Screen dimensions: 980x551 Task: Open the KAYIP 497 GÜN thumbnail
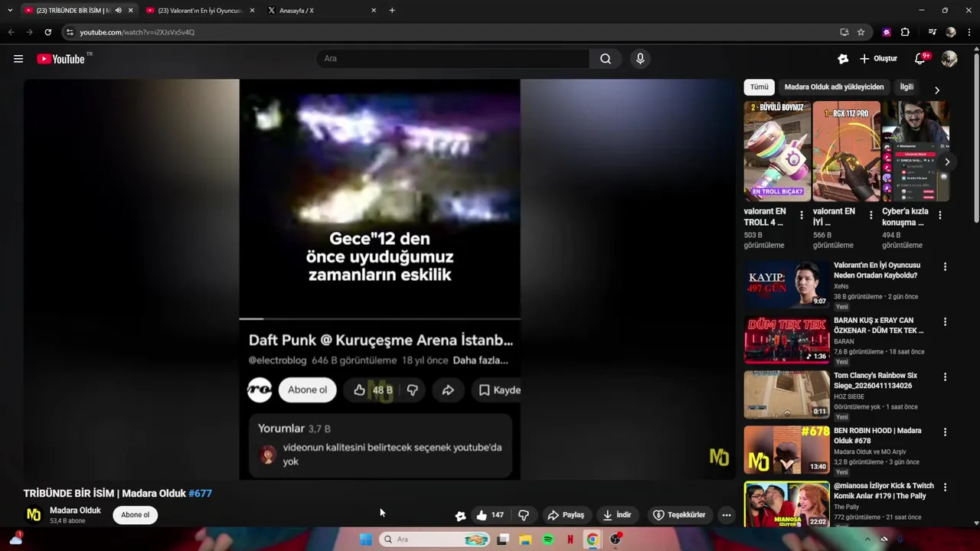click(x=786, y=284)
